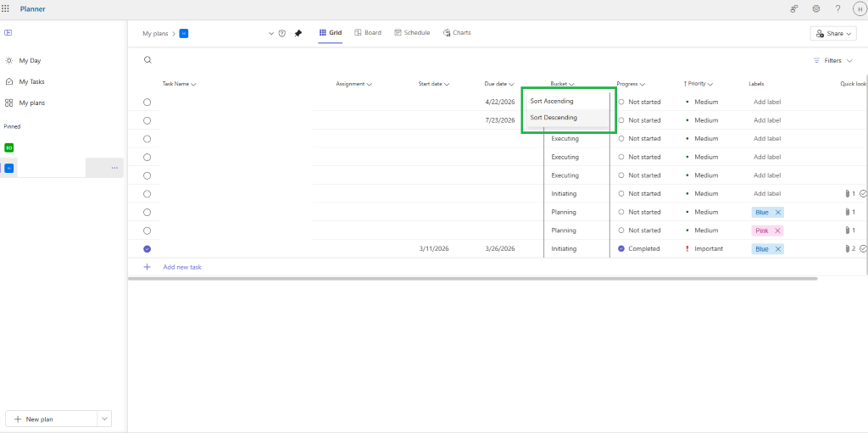Click attachment paperclip on the Completed row
This screenshot has width=868, height=433.
click(847, 249)
